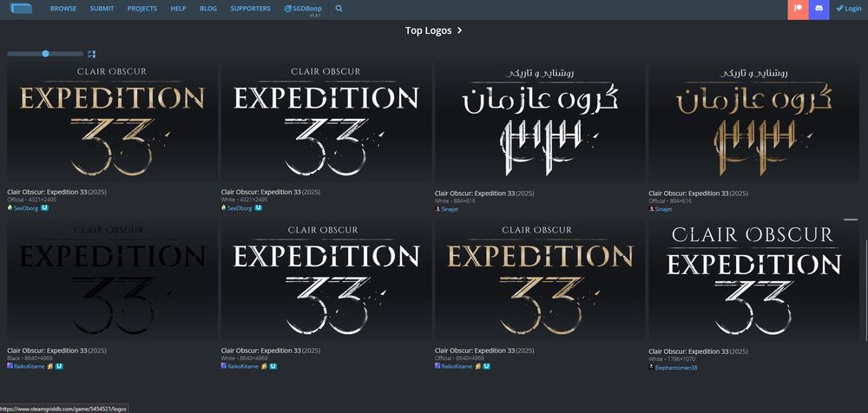Open the SeeDborg profile under the White logo
868x413 pixels.
coord(238,208)
